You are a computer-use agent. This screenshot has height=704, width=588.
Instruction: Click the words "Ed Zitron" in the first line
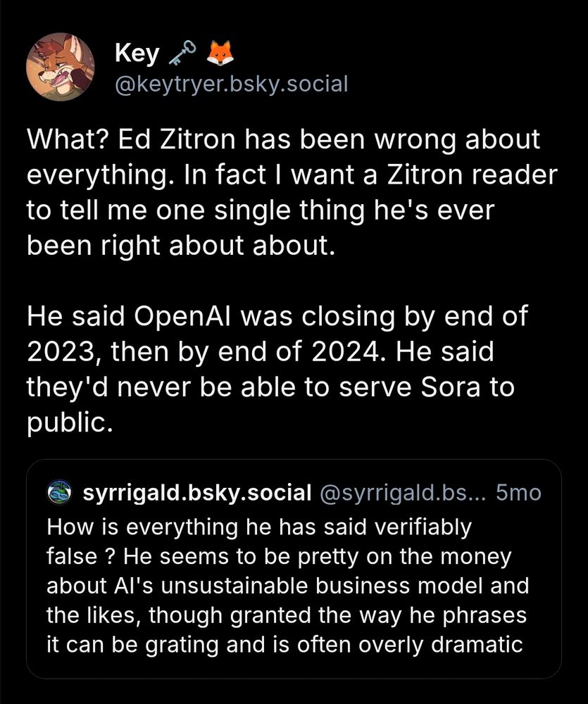tap(177, 139)
